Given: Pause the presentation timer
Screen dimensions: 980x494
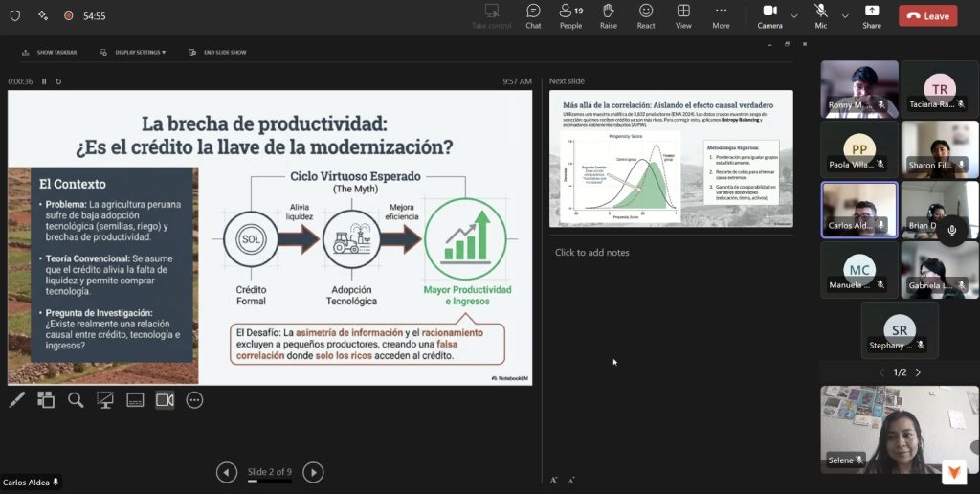Looking at the screenshot, I should click(44, 81).
